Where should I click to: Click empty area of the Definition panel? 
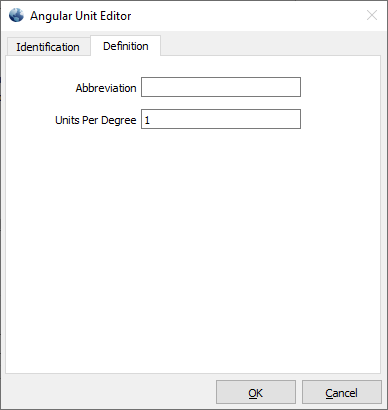click(x=193, y=250)
